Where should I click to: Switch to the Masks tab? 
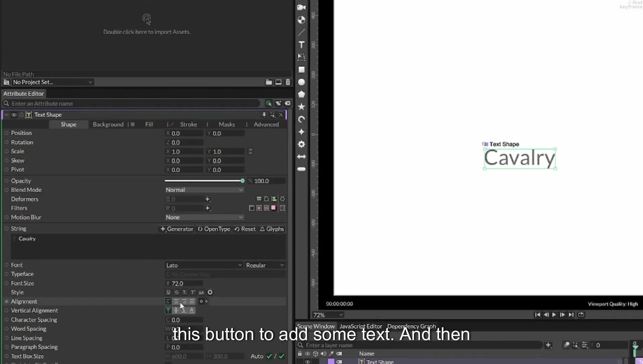pos(227,124)
